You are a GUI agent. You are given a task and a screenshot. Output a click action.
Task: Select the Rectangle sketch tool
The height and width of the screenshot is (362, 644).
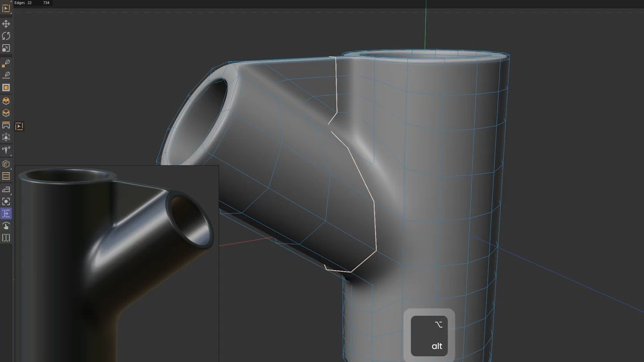[6, 87]
